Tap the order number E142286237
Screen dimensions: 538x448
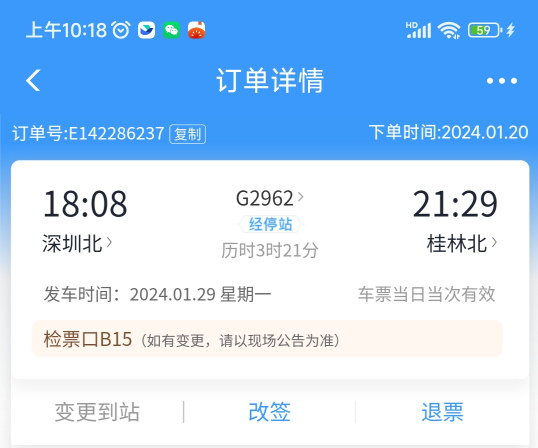pos(116,133)
